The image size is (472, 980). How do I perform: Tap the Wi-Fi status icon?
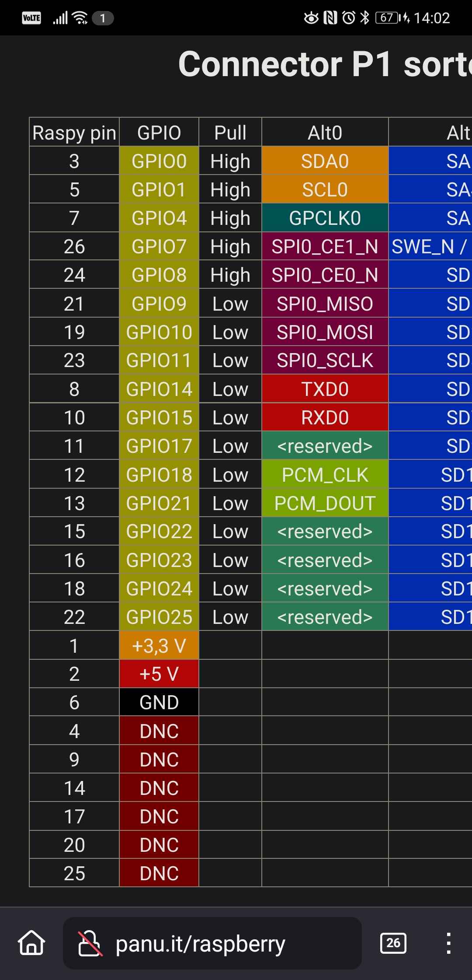(x=80, y=18)
